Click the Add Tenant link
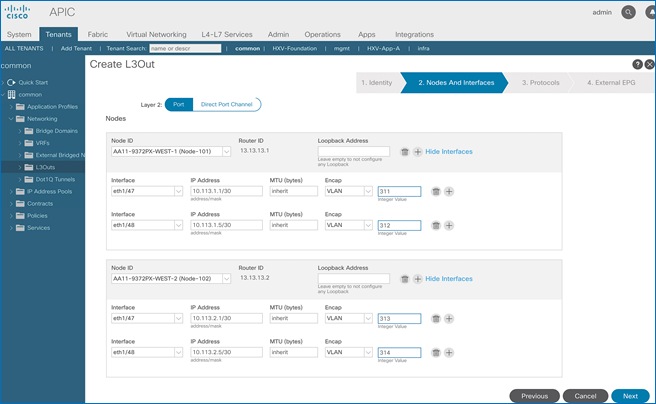The width and height of the screenshot is (656, 404). point(76,49)
